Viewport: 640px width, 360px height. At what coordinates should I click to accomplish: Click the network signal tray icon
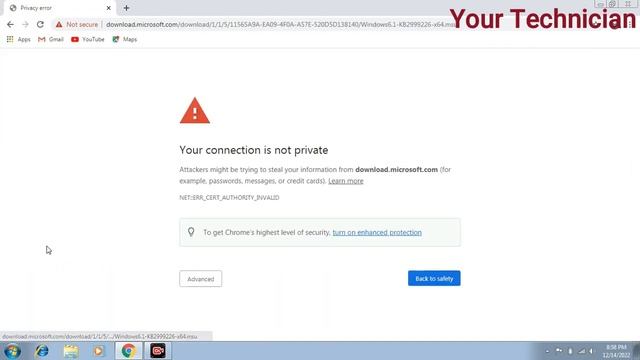coord(582,351)
